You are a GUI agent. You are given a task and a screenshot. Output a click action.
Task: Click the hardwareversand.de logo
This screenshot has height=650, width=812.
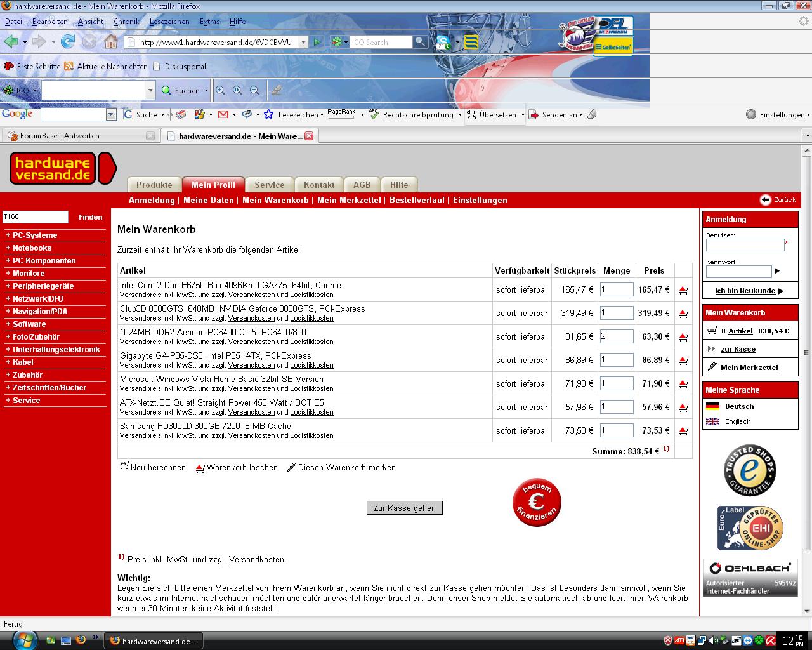[x=62, y=168]
